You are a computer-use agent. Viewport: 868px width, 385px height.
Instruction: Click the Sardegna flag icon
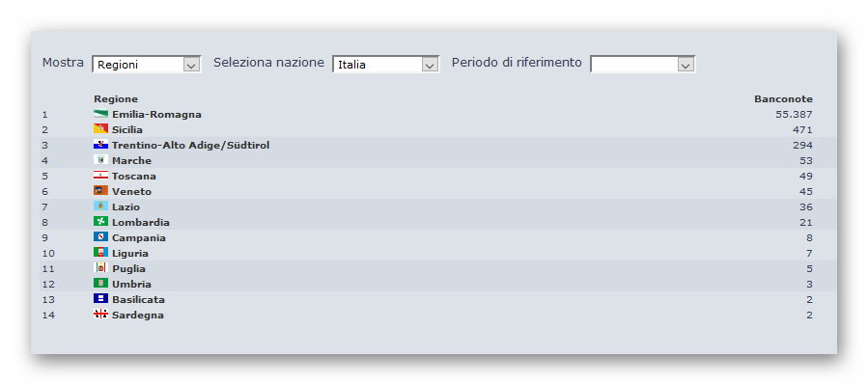tap(100, 315)
